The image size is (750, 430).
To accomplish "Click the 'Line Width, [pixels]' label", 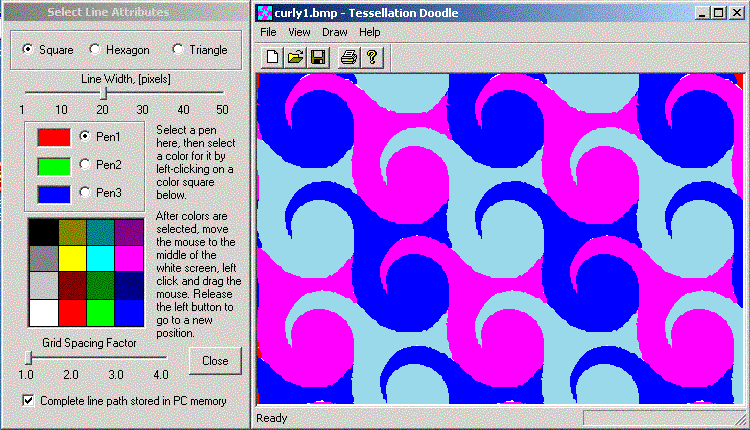I will [x=126, y=79].
